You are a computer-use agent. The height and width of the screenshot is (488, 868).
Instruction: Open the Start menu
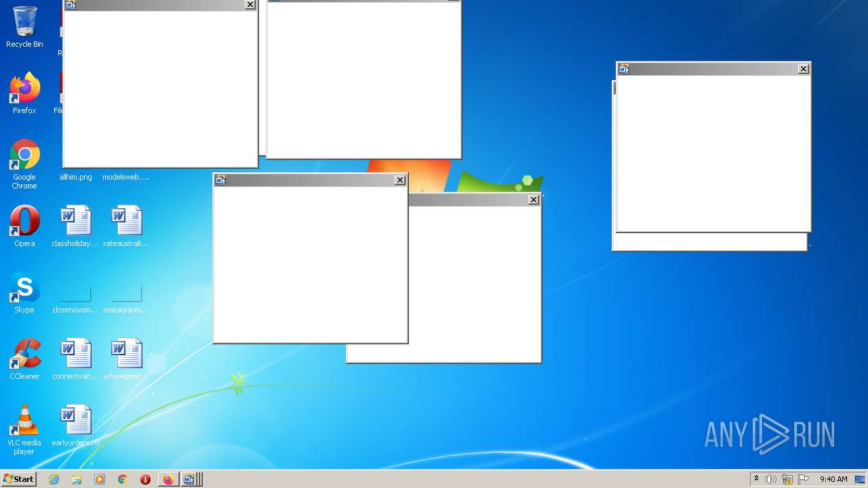[18, 479]
